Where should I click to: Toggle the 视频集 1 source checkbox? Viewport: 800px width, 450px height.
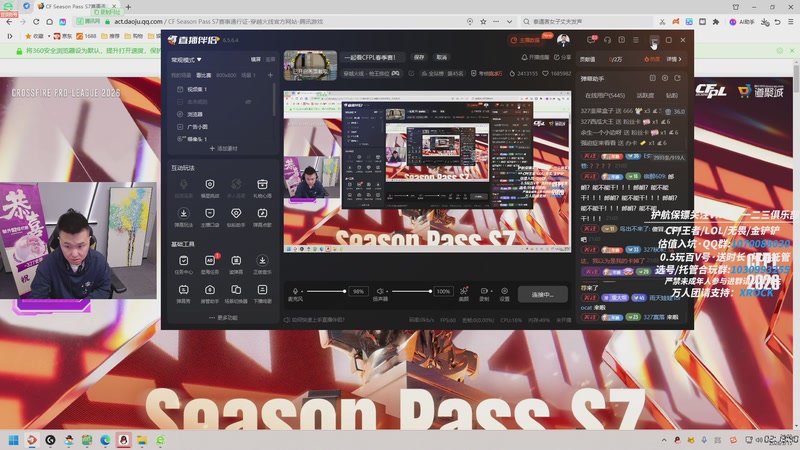180,89
